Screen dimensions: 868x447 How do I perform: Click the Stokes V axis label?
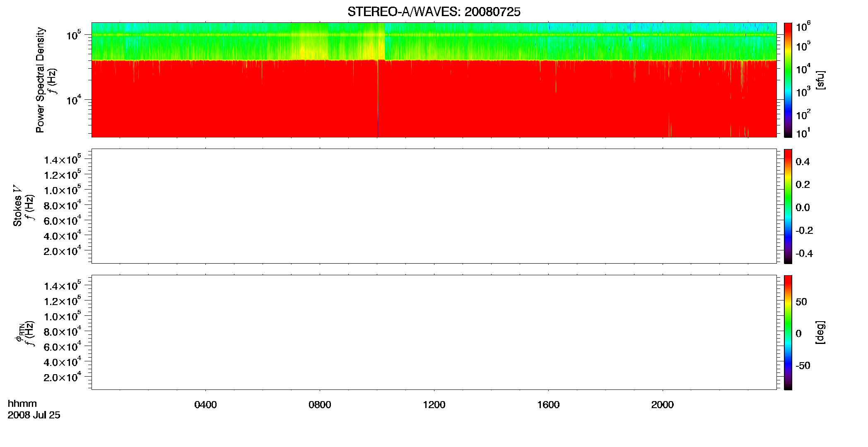17,206
